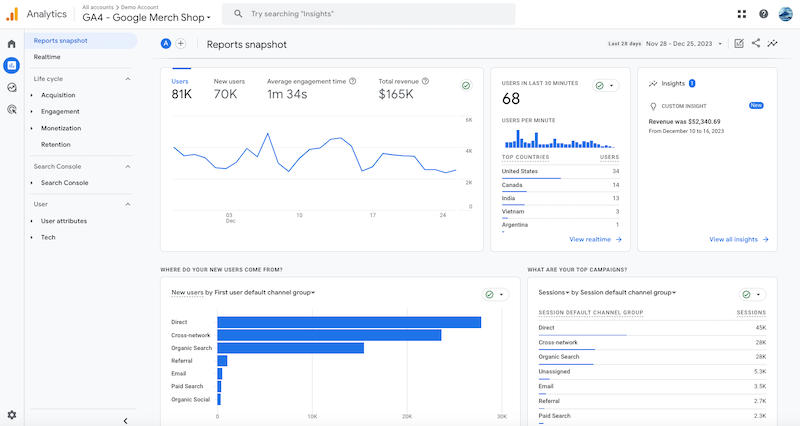Viewport: 800px width, 426px height.
Task: Open the Insights sparkline icon in header
Action: pos(772,44)
